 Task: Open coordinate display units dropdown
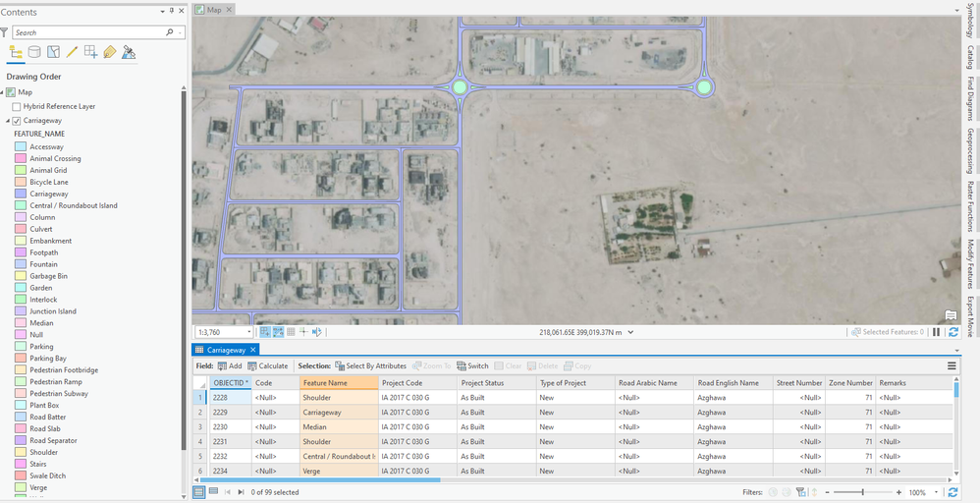tap(630, 332)
